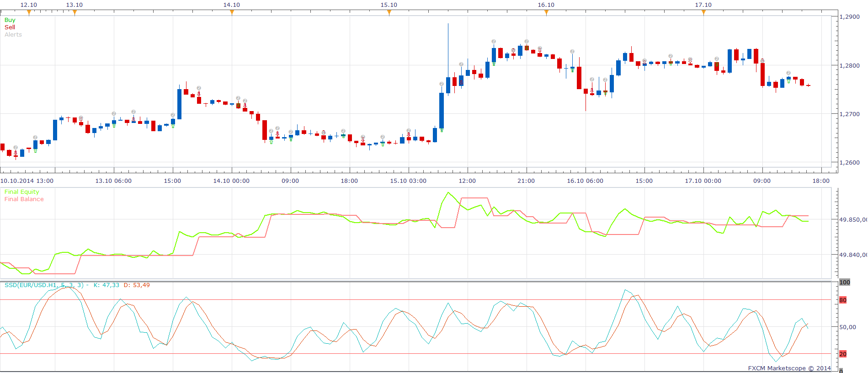Click the D: 53,49 stochastic value
868x373 pixels.
pos(137,285)
